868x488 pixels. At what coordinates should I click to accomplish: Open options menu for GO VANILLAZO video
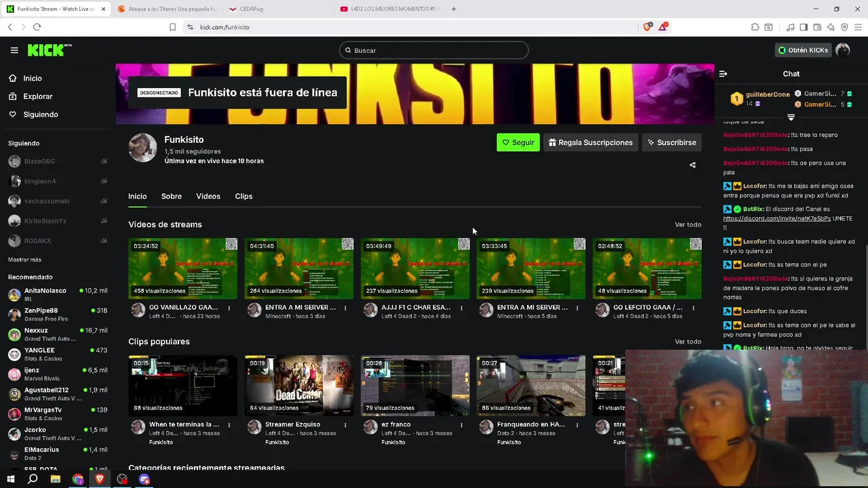(x=229, y=308)
